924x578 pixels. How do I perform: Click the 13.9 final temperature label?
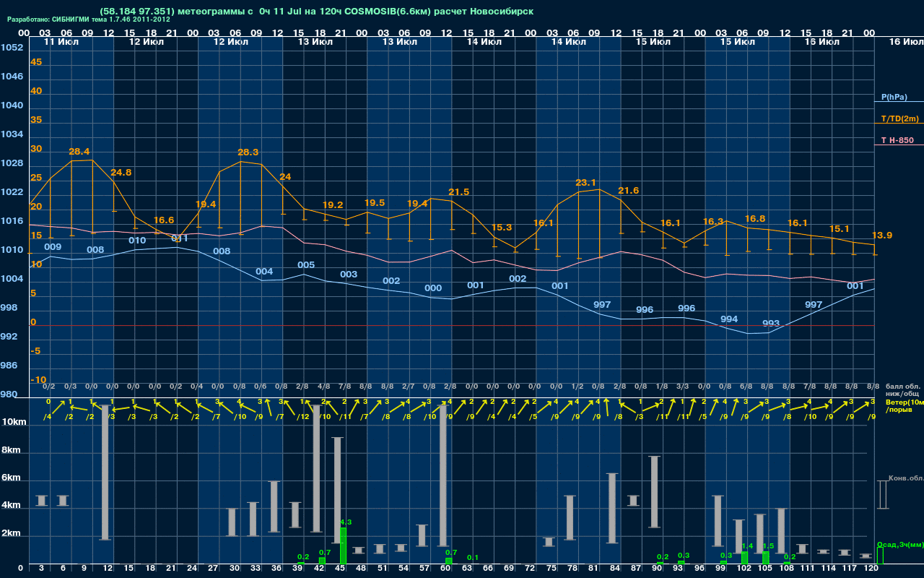click(x=882, y=236)
